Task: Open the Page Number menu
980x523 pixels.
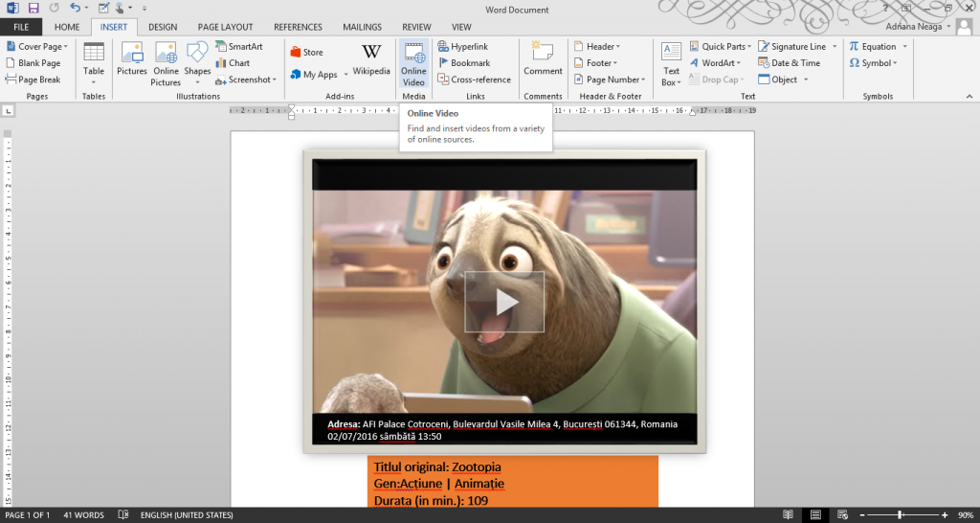Action: 610,80
